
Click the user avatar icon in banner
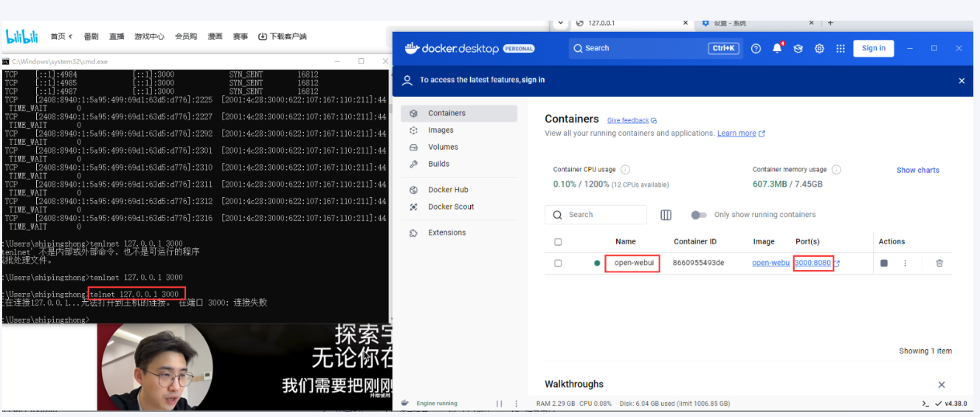pos(407,80)
